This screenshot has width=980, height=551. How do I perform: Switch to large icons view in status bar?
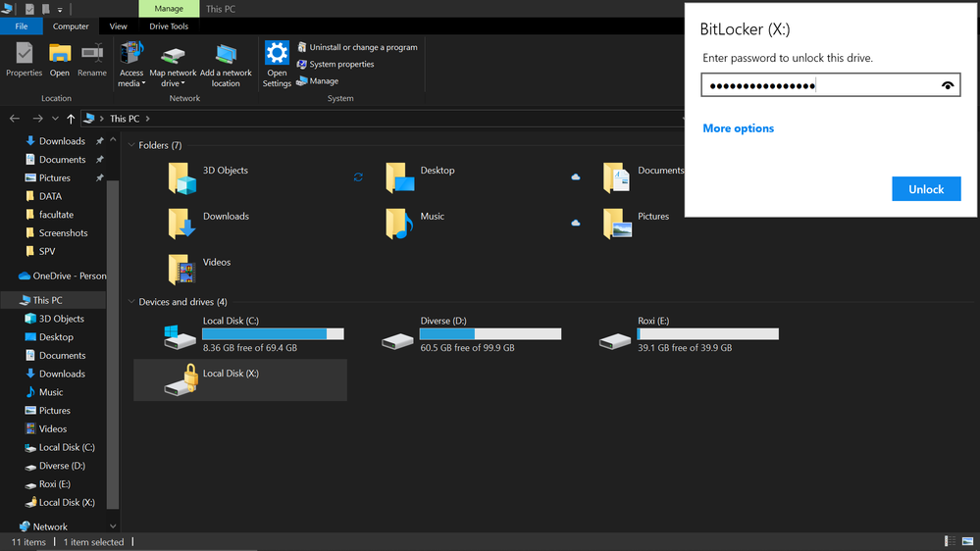[967, 541]
